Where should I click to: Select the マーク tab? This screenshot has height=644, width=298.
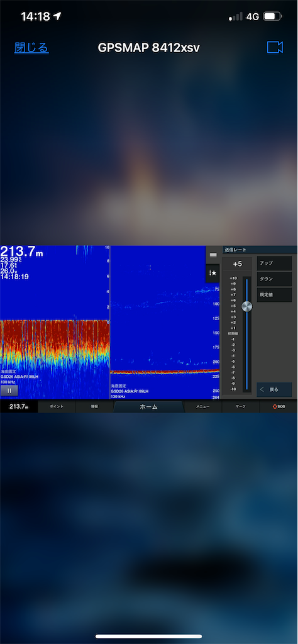click(241, 407)
